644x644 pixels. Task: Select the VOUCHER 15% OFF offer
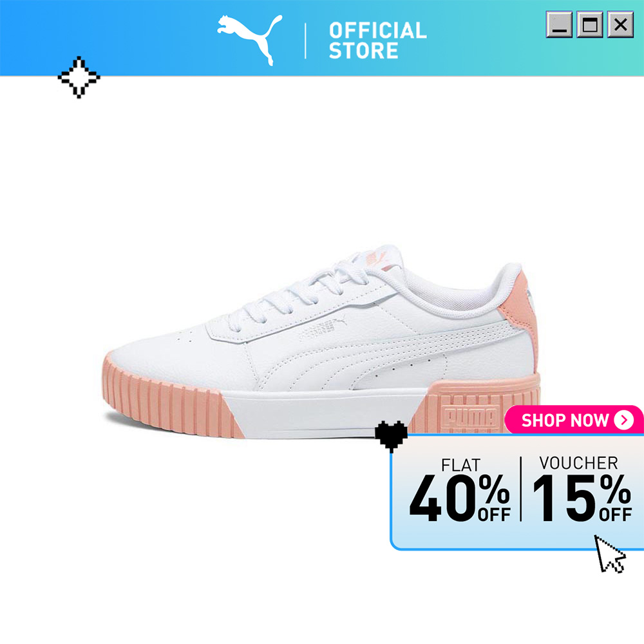pos(582,489)
